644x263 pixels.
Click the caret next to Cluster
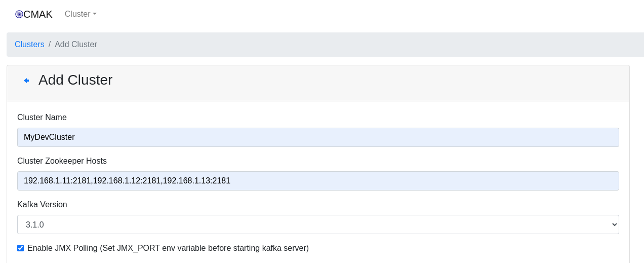(x=95, y=14)
